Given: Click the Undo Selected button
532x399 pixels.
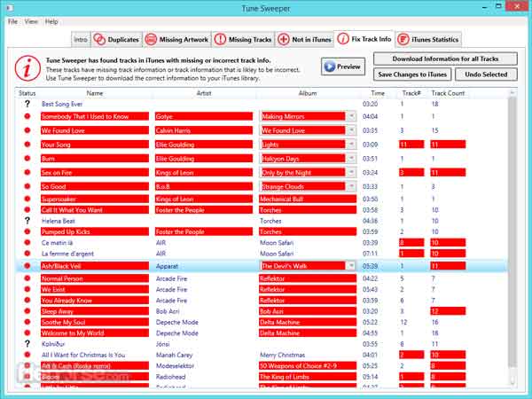Looking at the screenshot, I should click(486, 74).
